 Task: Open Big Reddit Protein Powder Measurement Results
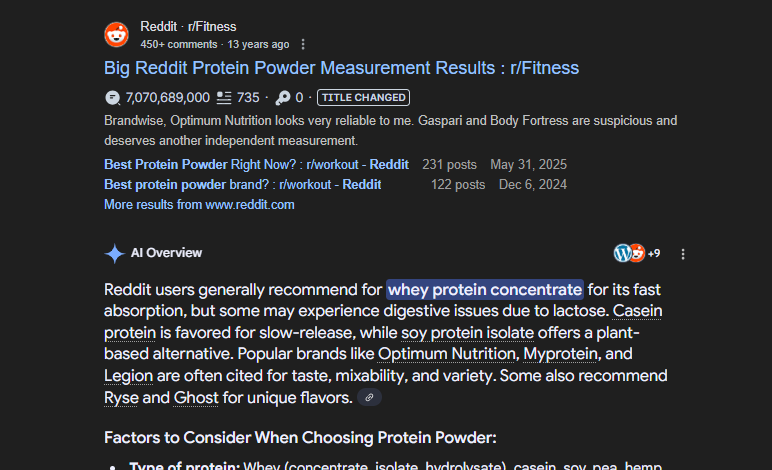341,68
